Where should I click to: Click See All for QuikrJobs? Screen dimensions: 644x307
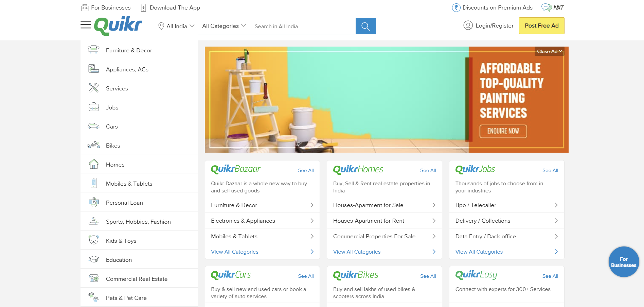pyautogui.click(x=550, y=170)
